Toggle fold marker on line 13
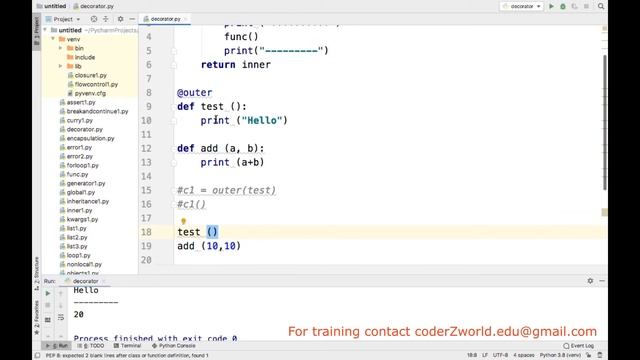Screen dimensions: 640x360 tap(173, 162)
